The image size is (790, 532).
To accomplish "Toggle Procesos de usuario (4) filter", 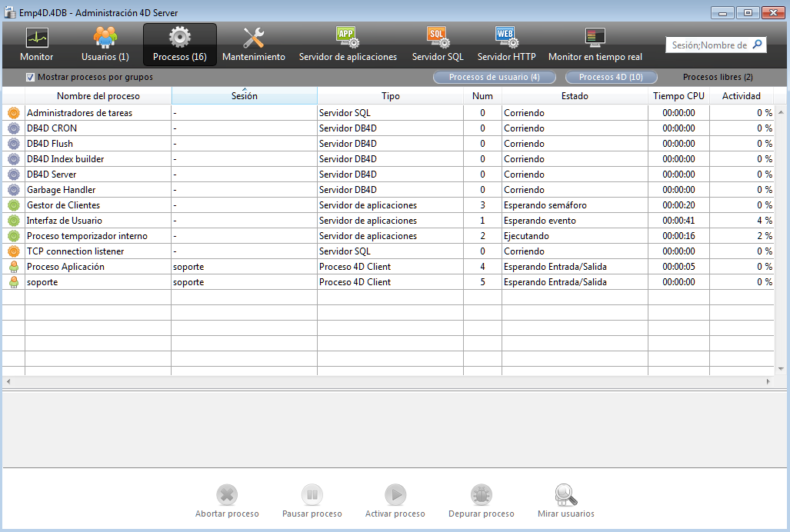I will point(494,77).
